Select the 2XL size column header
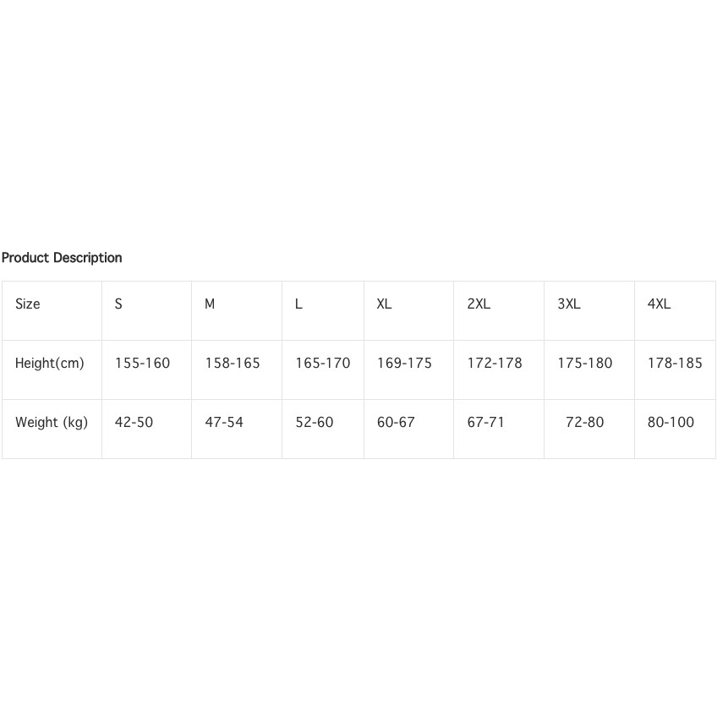Screen dimensions: 728x728 click(479, 304)
